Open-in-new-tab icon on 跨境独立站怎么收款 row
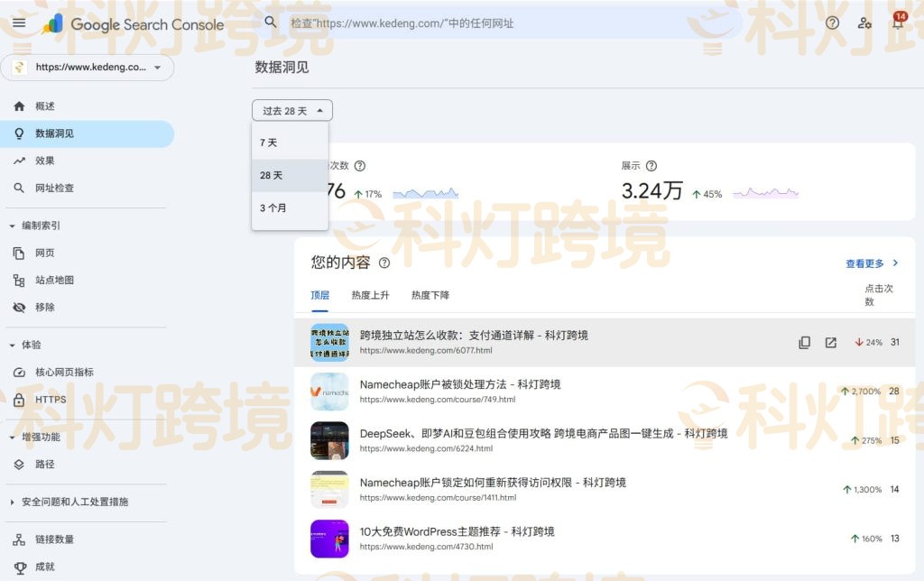This screenshot has height=581, width=924. 831,342
